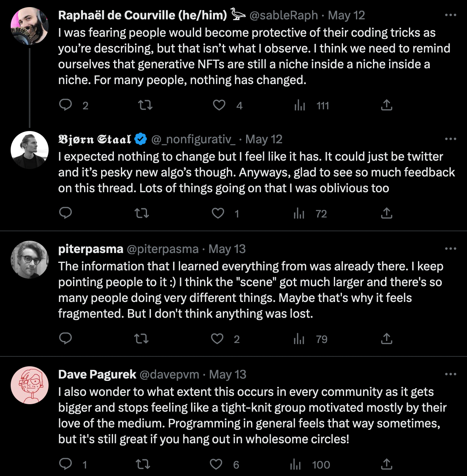Viewport: 467px width, 476px height.
Task: Open more options on piterpasma's tweet
Action: click(450, 249)
